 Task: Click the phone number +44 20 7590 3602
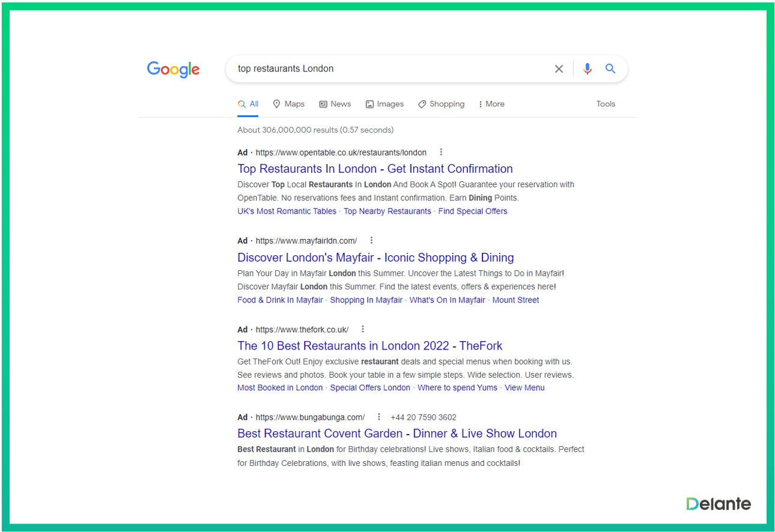tap(424, 417)
